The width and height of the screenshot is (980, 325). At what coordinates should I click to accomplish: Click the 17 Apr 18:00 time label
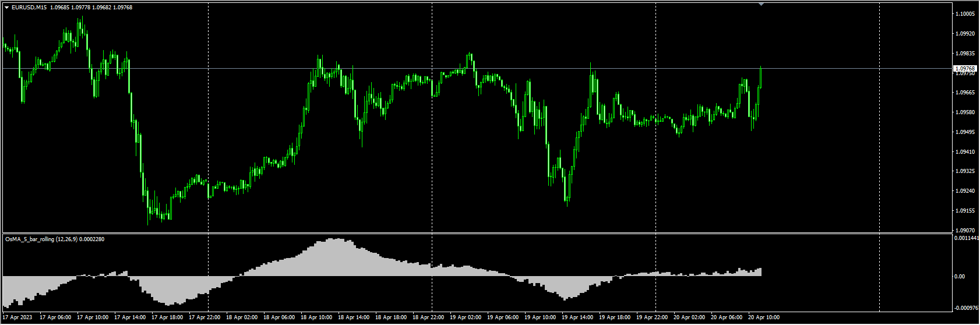coord(168,318)
